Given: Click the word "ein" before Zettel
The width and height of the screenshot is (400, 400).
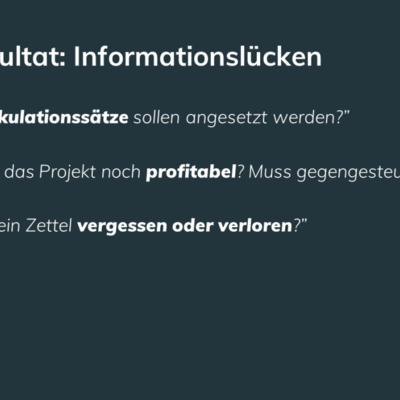Looking at the screenshot, I should tap(10, 226).
